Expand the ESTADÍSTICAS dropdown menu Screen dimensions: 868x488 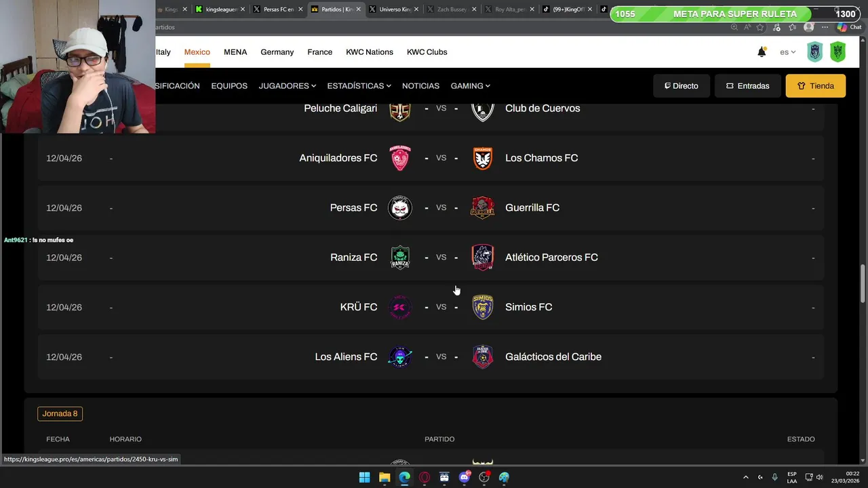click(359, 86)
